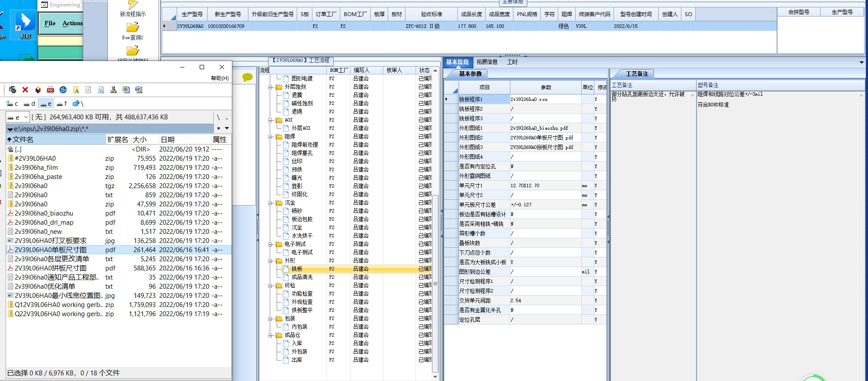Click the colored cube icon in file manager toolbar
This screenshot has height=381, width=868.
pyautogui.click(x=38, y=90)
